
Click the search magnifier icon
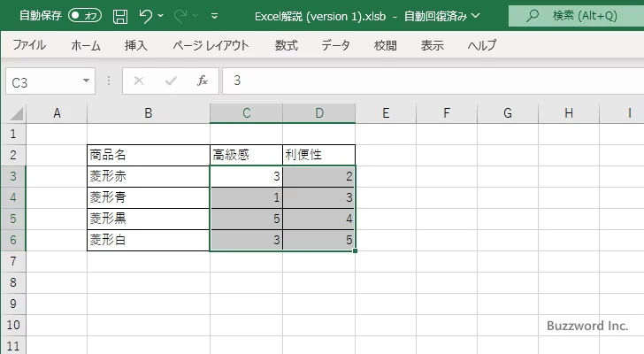[x=533, y=16]
